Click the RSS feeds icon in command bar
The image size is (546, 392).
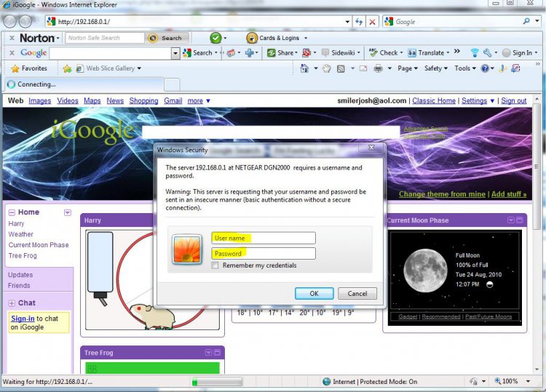point(341,68)
